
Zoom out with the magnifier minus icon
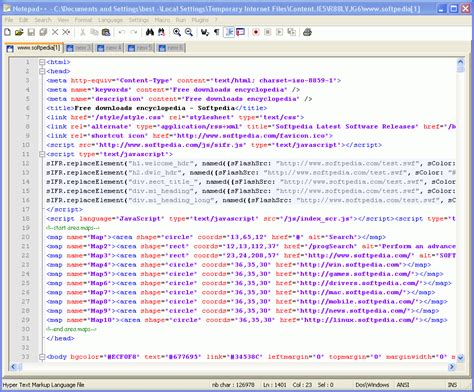point(189,32)
